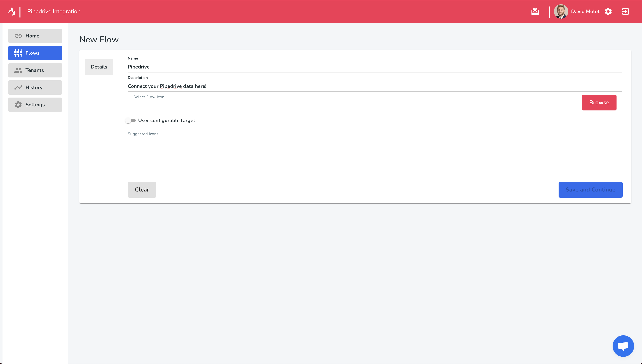Viewport: 642px width, 364px height.
Task: Open the gift card icon in header
Action: click(535, 11)
